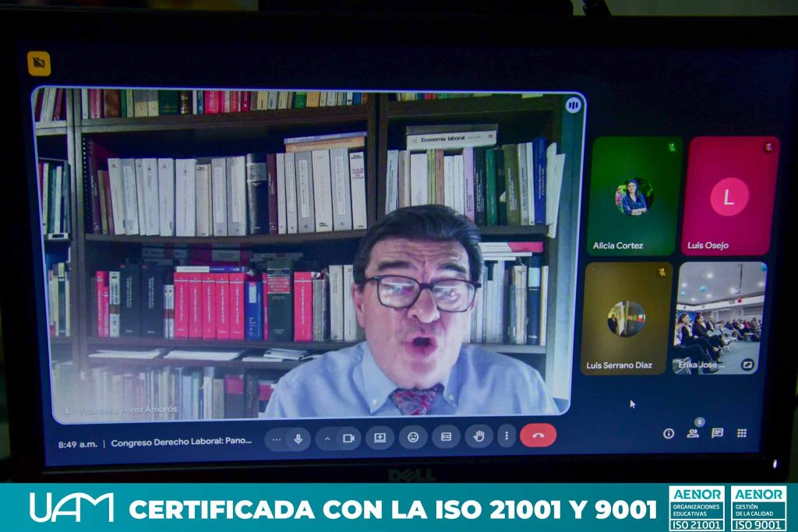Click the AENOR ISO 21001 badge

pos(696,508)
